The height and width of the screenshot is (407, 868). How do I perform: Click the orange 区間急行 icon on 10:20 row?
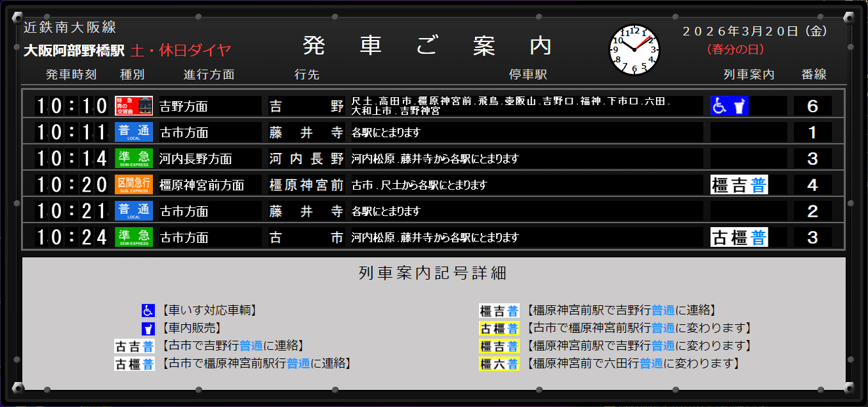[134, 184]
